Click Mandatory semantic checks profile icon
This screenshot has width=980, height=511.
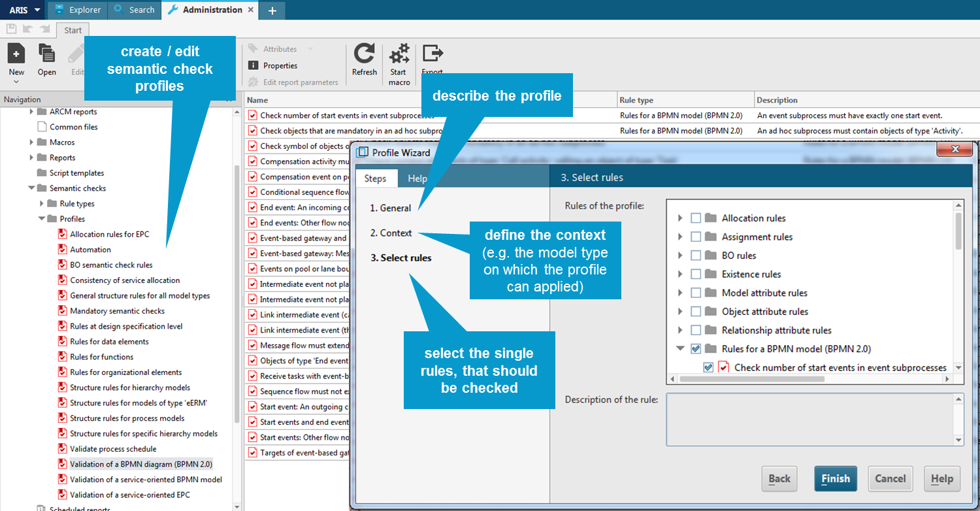click(x=63, y=310)
